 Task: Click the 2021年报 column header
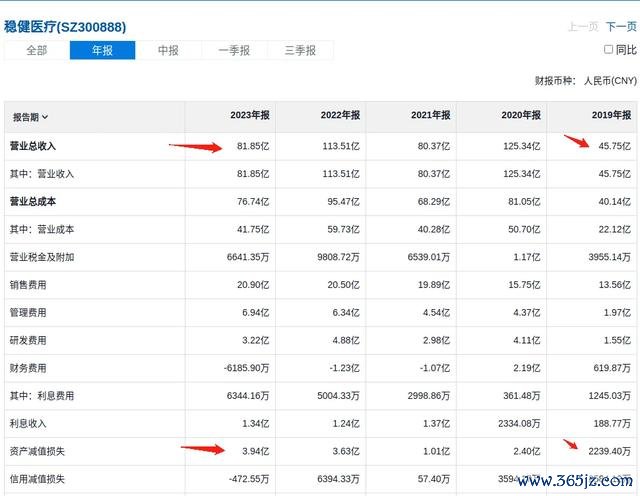431,115
